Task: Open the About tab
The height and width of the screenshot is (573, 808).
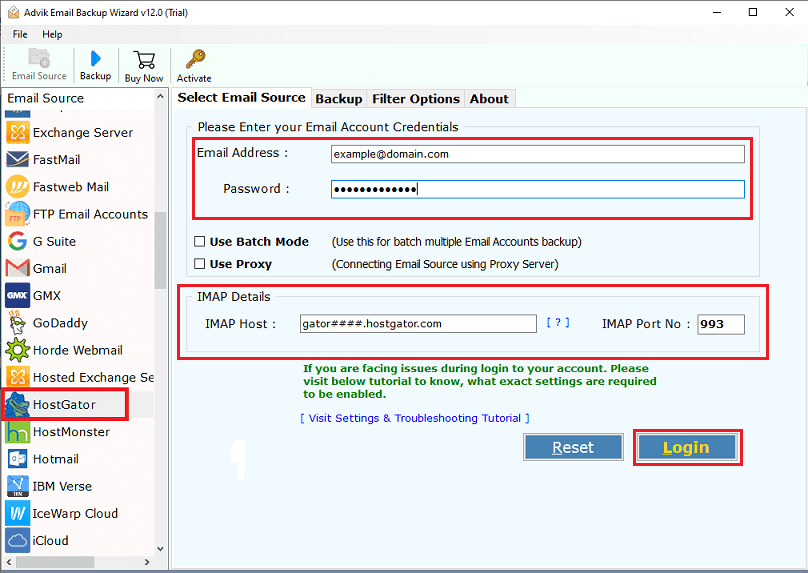Action: 489,98
